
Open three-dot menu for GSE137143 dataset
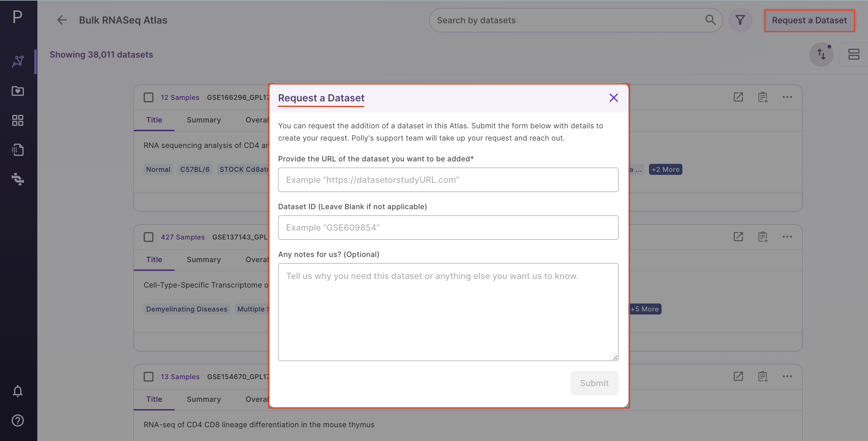click(x=787, y=236)
